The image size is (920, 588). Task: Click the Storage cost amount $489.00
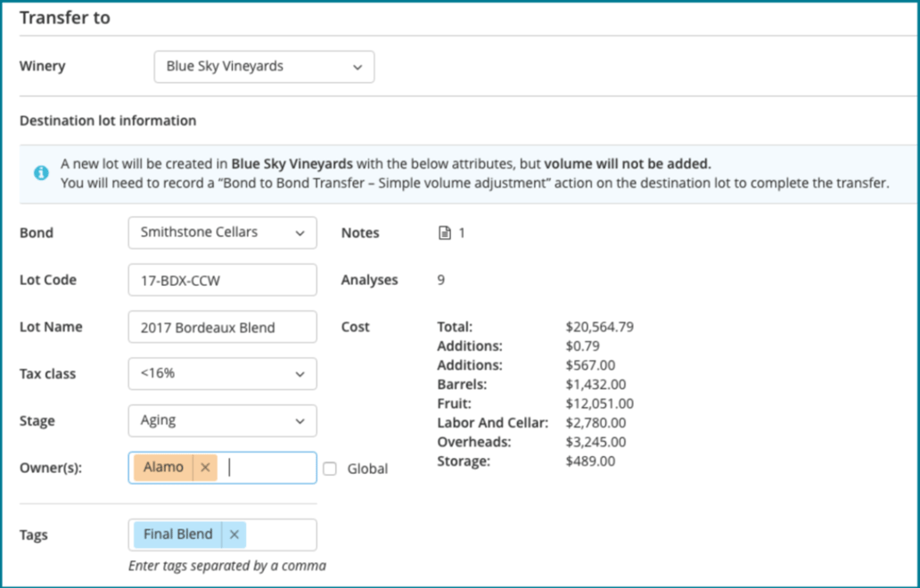[x=590, y=461]
